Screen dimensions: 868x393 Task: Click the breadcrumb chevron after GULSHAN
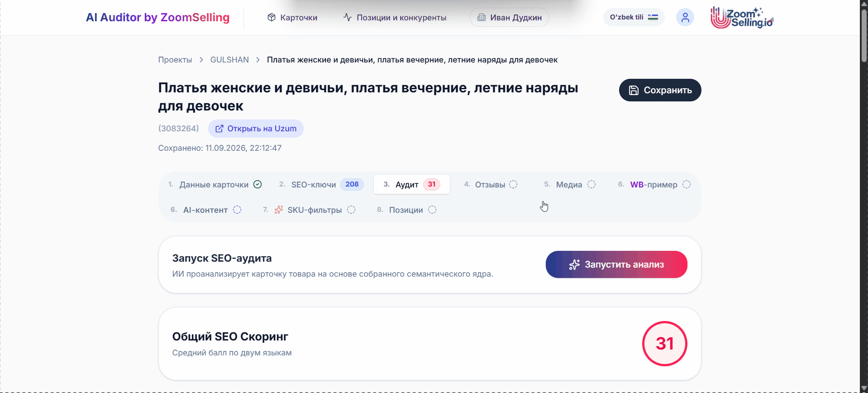pos(258,60)
